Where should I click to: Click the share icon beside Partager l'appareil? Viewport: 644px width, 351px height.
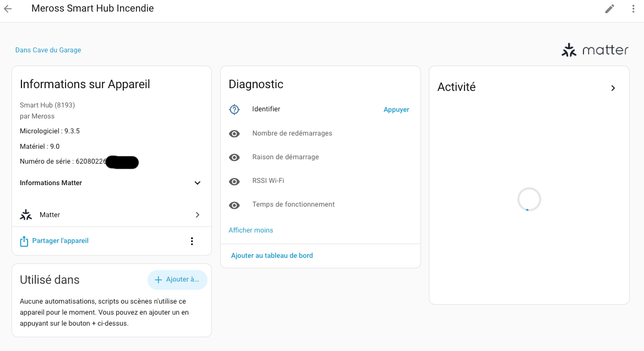[x=24, y=241]
